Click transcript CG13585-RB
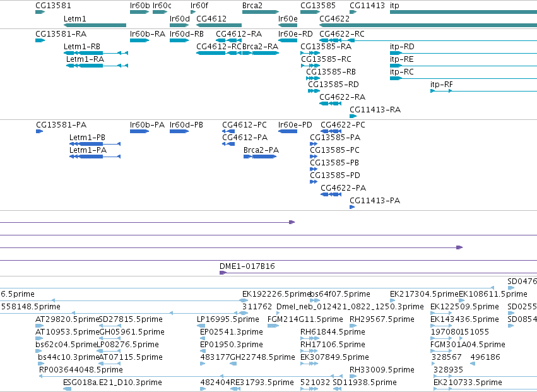537x392 pixels. pyautogui.click(x=331, y=72)
